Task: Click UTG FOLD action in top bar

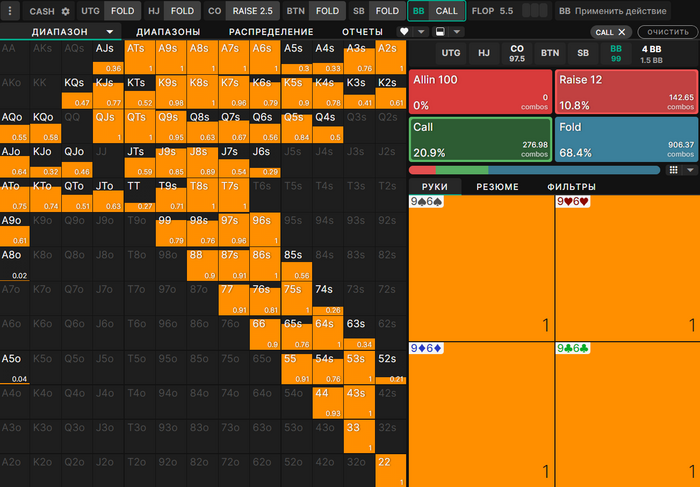Action: click(108, 11)
